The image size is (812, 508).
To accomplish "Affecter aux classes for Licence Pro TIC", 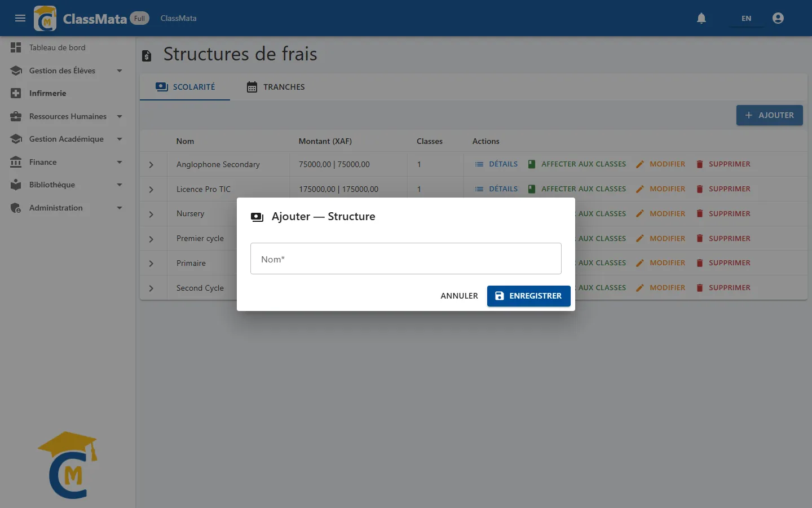I will pos(576,189).
